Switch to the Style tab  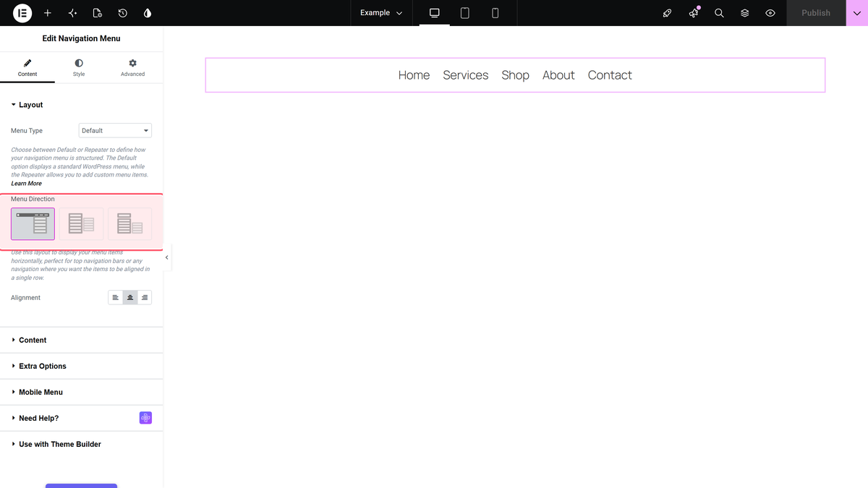[79, 68]
